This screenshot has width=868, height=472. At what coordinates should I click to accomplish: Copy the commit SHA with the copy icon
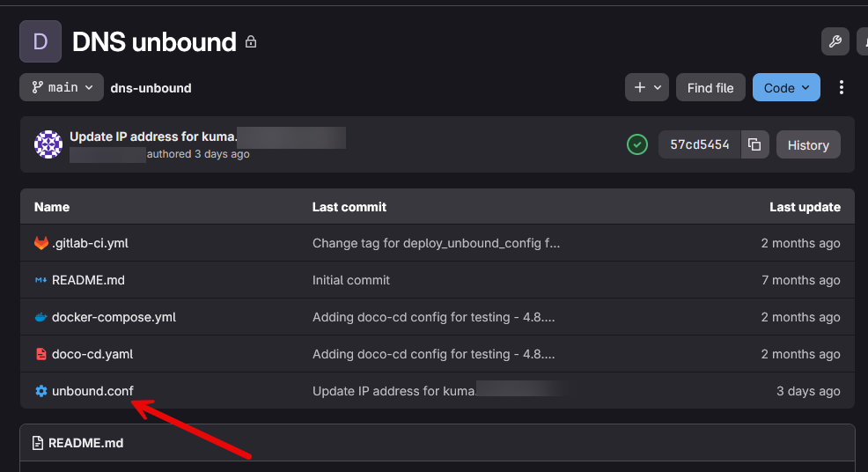[x=754, y=144]
